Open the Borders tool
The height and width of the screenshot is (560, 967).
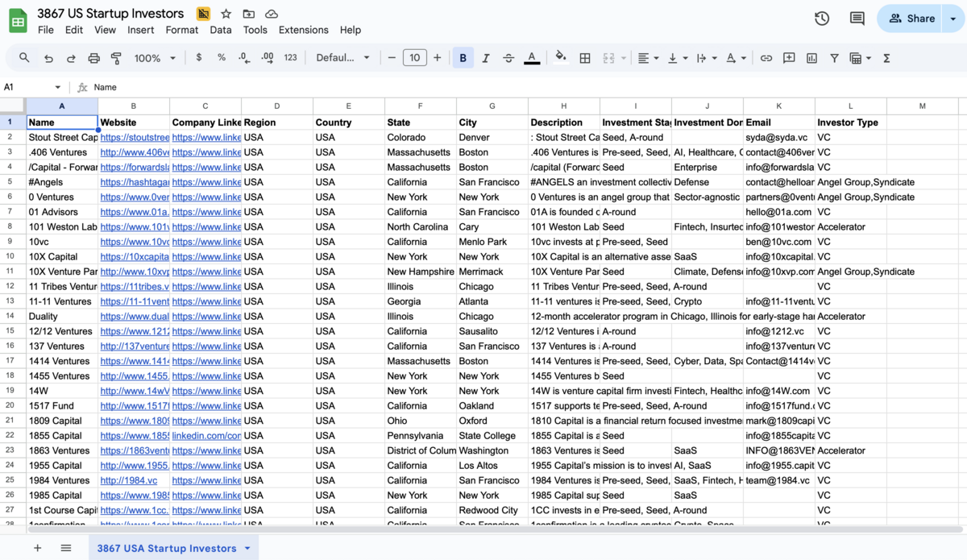point(585,58)
